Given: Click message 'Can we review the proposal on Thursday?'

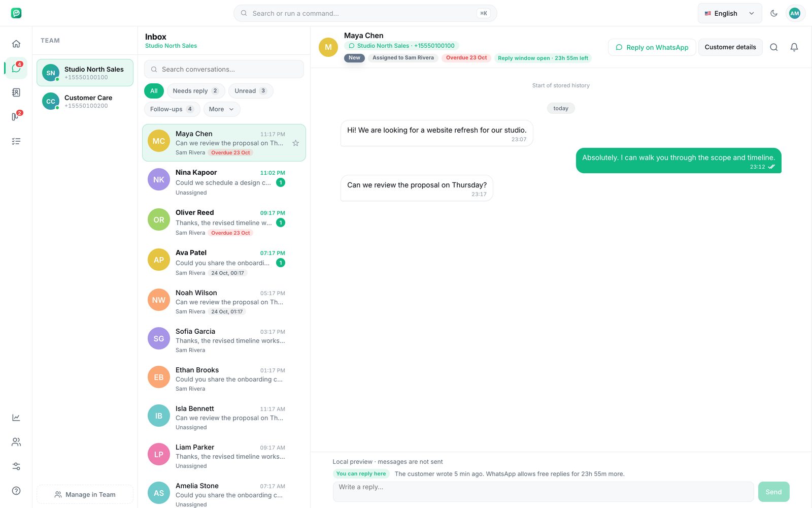Looking at the screenshot, I should point(417,188).
